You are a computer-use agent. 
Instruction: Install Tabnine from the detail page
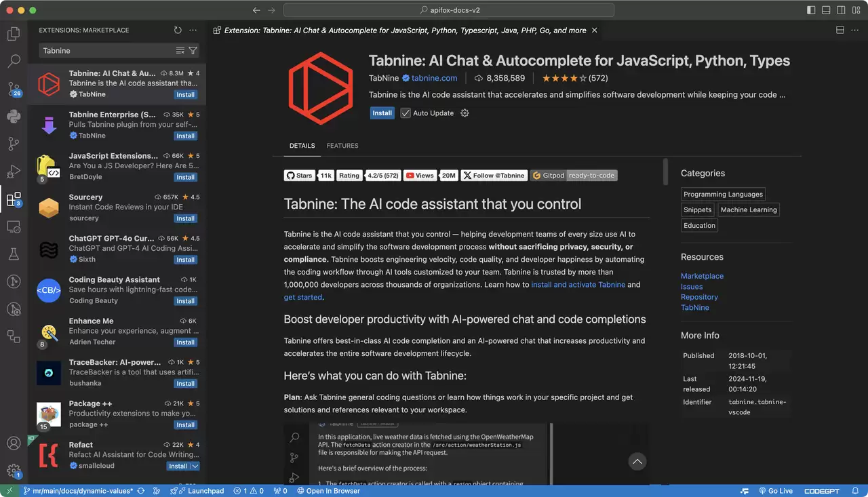[x=382, y=113]
